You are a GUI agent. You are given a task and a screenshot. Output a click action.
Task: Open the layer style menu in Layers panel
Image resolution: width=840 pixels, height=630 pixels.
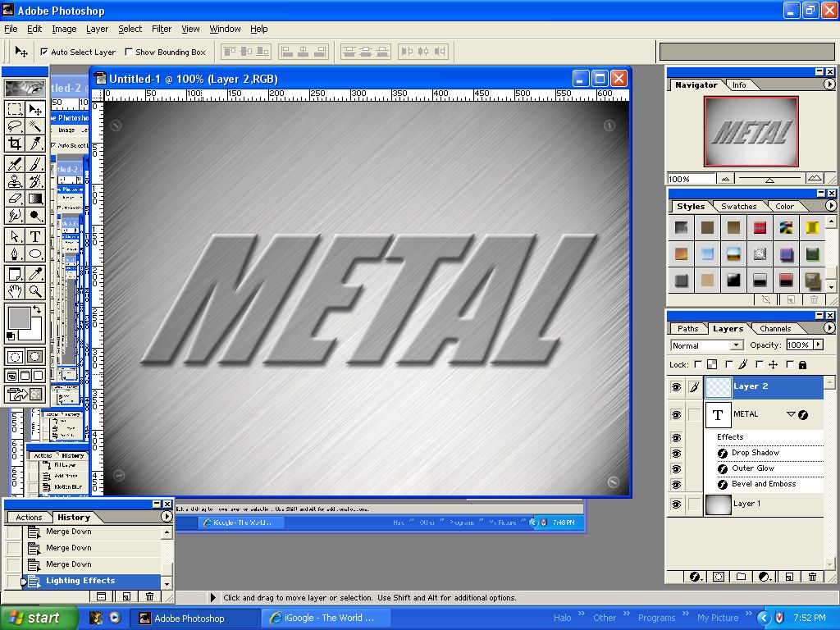coord(694,576)
